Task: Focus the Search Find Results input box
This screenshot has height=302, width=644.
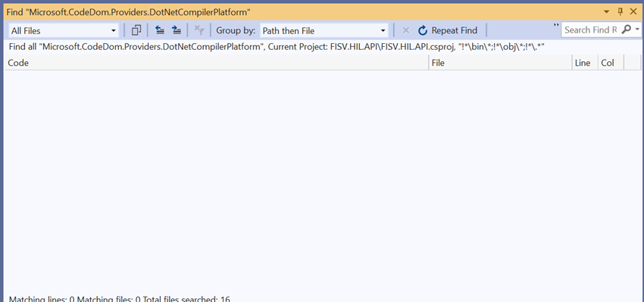Action: (591, 30)
